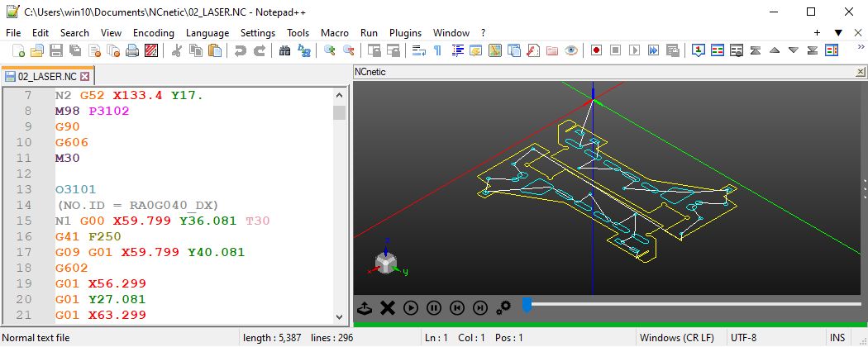
Task: Pause the toolpath simulation
Action: 434,307
